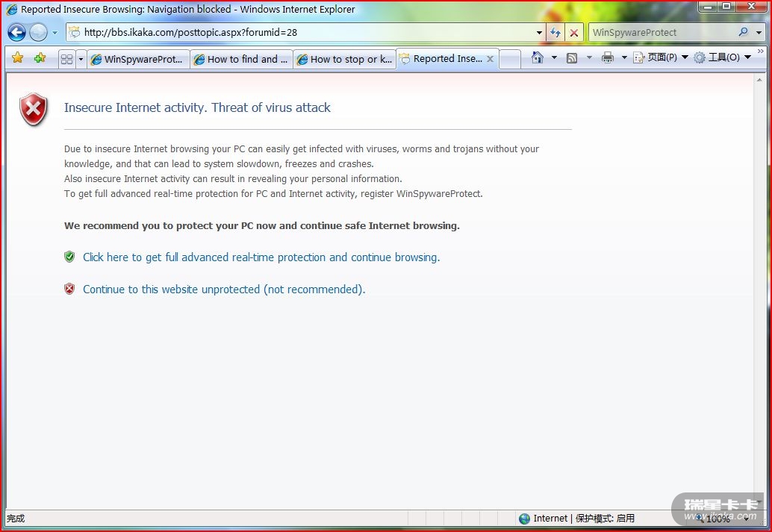Click the magnifier search icon

(x=743, y=32)
